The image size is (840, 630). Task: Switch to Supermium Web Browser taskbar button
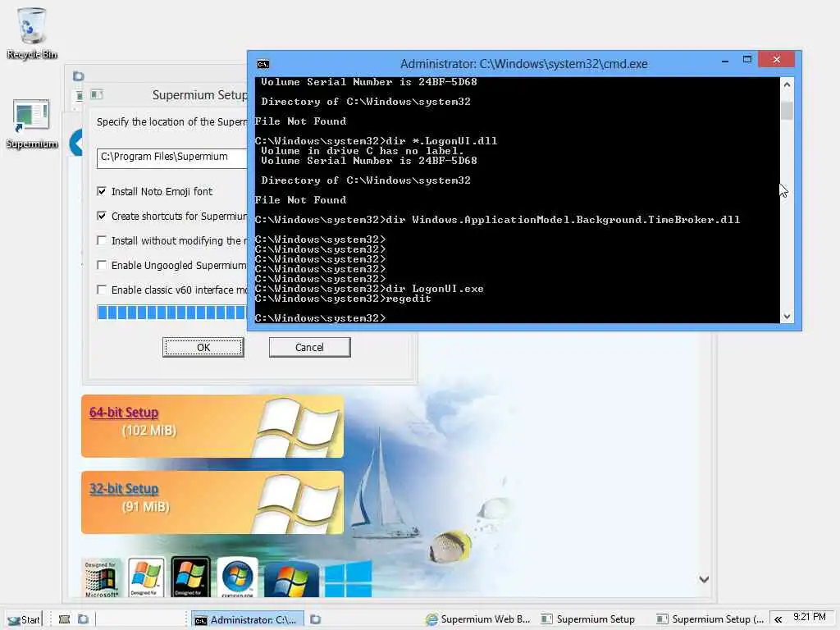477,619
